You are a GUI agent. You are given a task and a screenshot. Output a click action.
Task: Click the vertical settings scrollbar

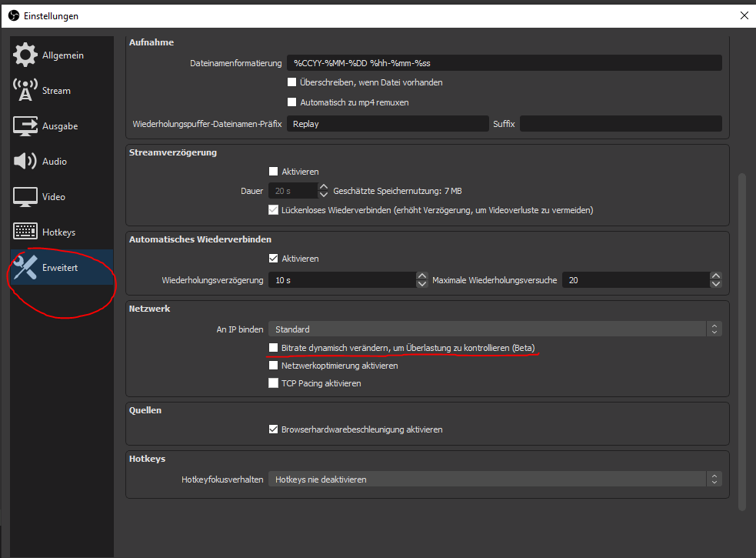[x=741, y=339]
